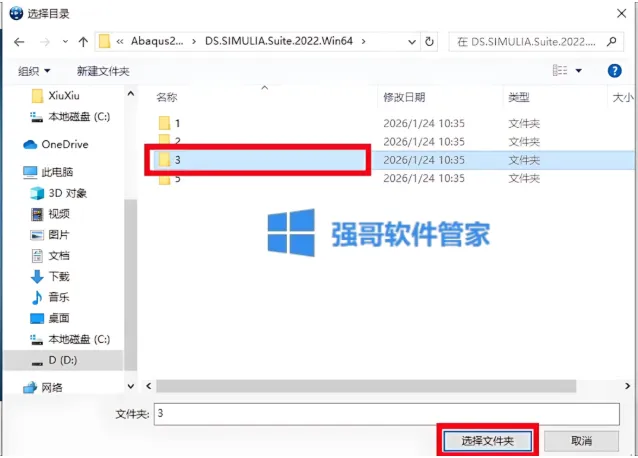Click the date cell of folder 1
The width and height of the screenshot is (638, 458).
(424, 123)
